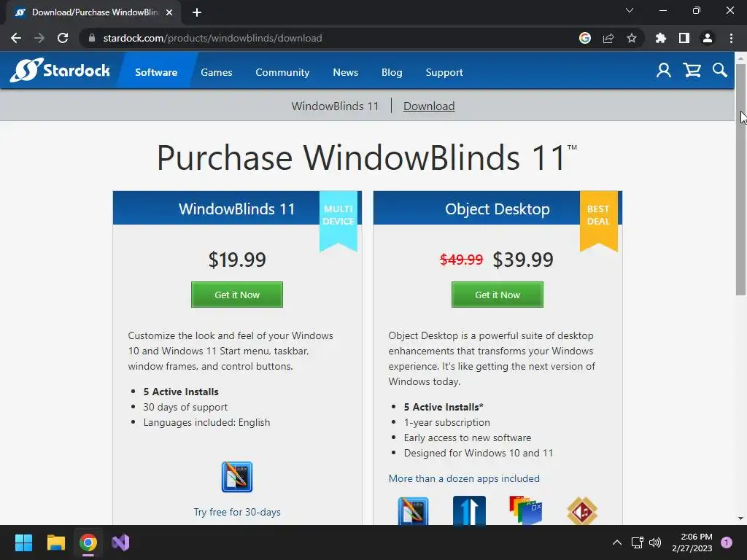Open the Games menu
Image resolution: width=747 pixels, height=560 pixels.
pyautogui.click(x=216, y=72)
